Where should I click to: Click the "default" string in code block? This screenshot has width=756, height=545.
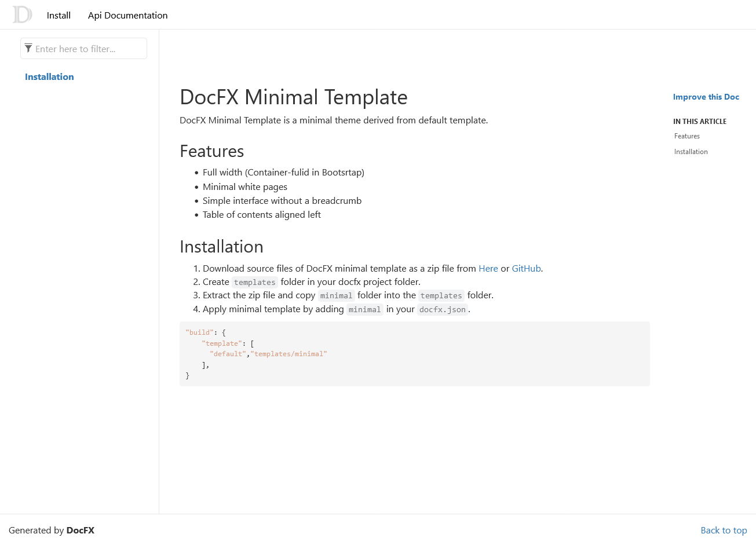tap(228, 354)
